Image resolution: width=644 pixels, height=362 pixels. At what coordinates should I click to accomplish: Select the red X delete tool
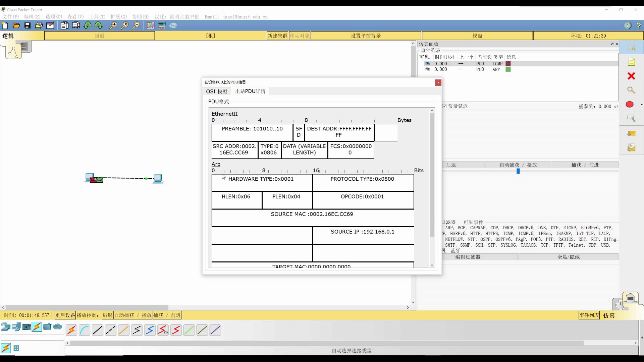click(x=631, y=76)
